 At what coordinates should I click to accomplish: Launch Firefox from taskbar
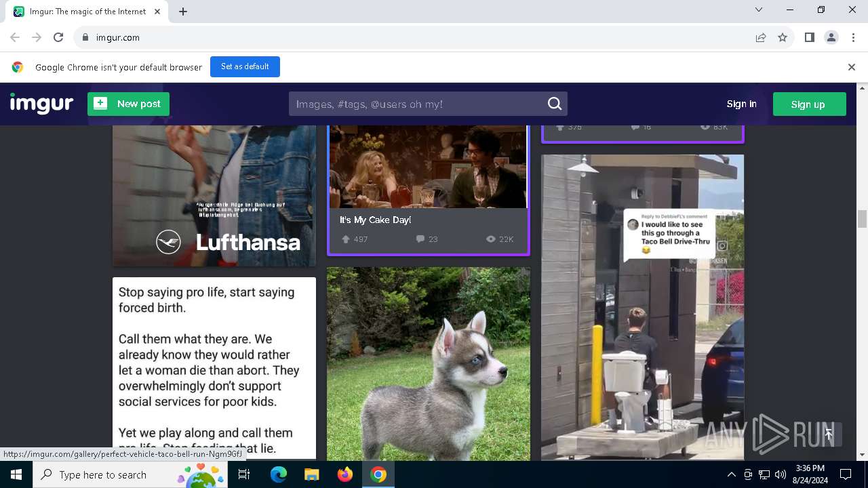pyautogui.click(x=344, y=474)
